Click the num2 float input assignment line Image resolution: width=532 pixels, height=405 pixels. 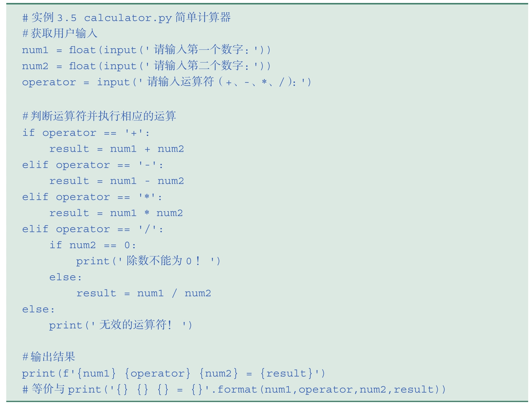tap(146, 66)
